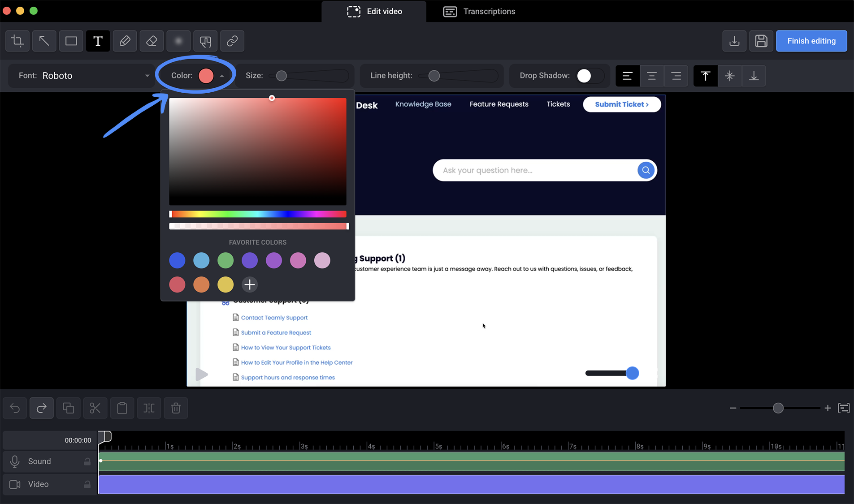Align text to the left
Screen dimensions: 854x504
(x=628, y=76)
